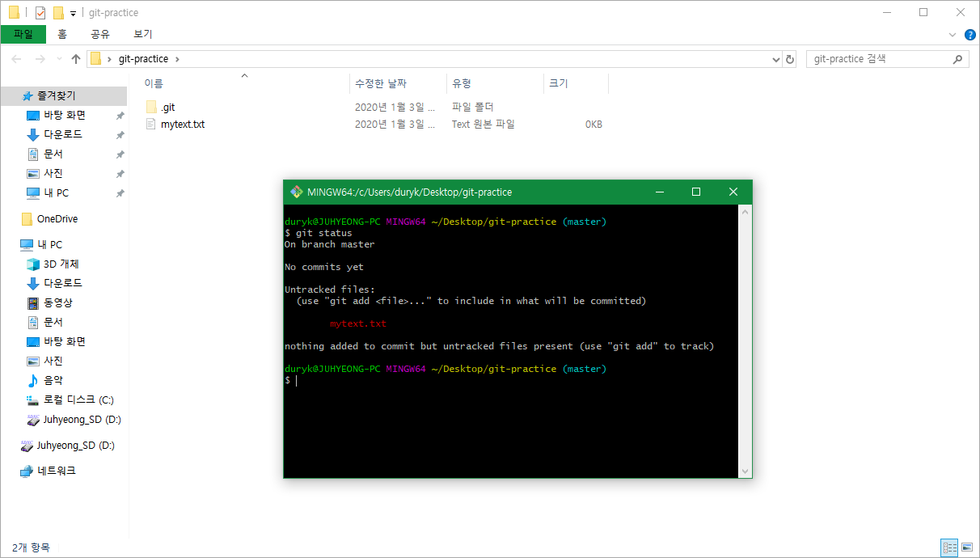This screenshot has height=558, width=980.
Task: Open 동영상 in the navigation pane
Action: point(57,303)
